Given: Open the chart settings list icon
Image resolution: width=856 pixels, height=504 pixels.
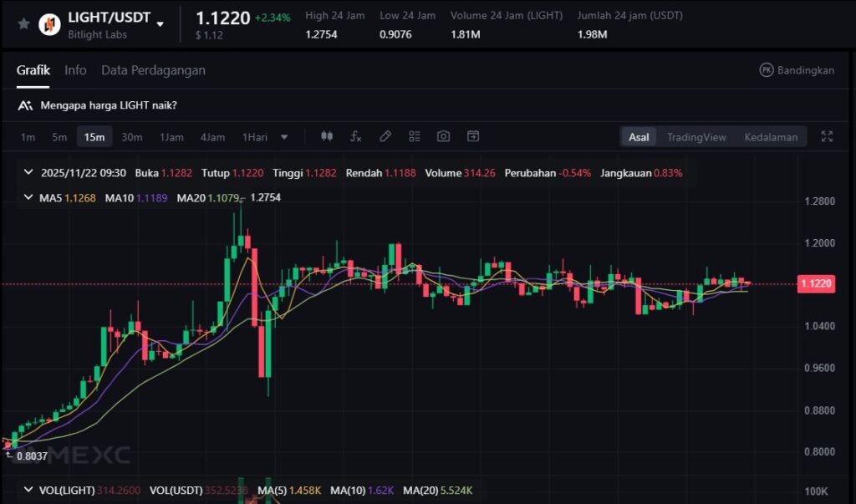Looking at the screenshot, I should coord(415,137).
